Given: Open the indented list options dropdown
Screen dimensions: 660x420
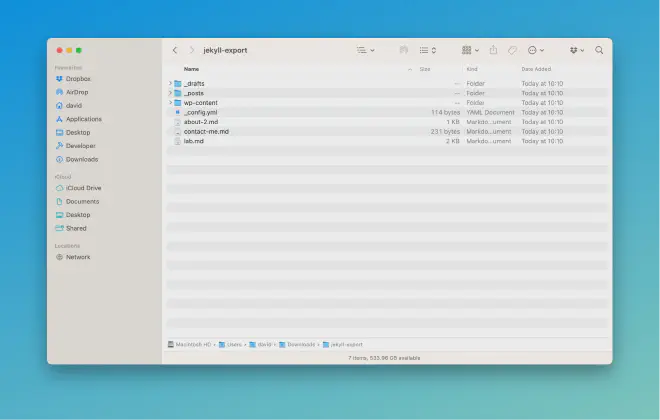Looking at the screenshot, I should pos(365,50).
